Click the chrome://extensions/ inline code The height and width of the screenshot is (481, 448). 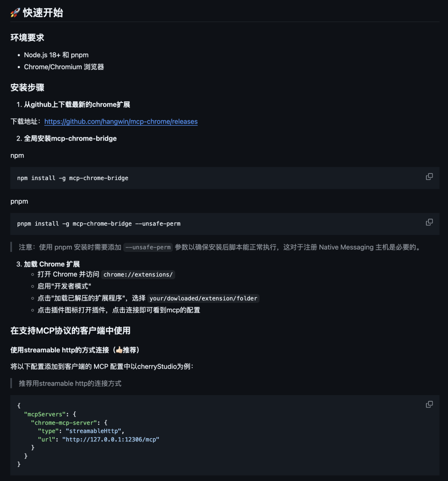[x=138, y=274]
